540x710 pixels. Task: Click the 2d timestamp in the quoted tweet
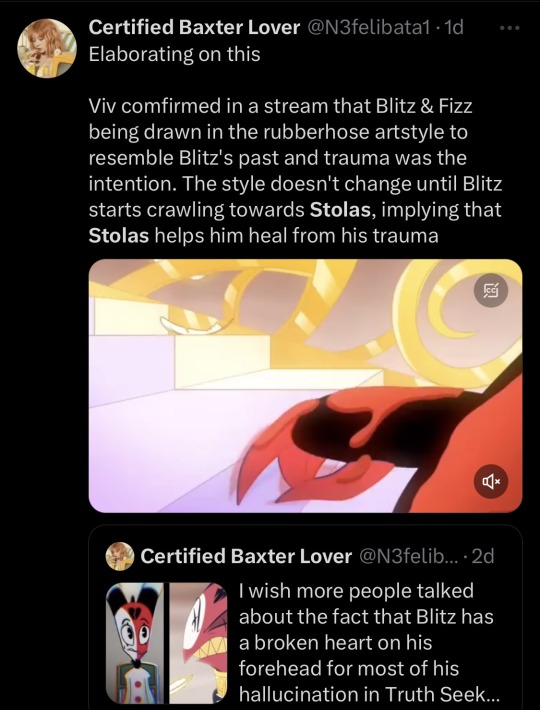coord(483,556)
